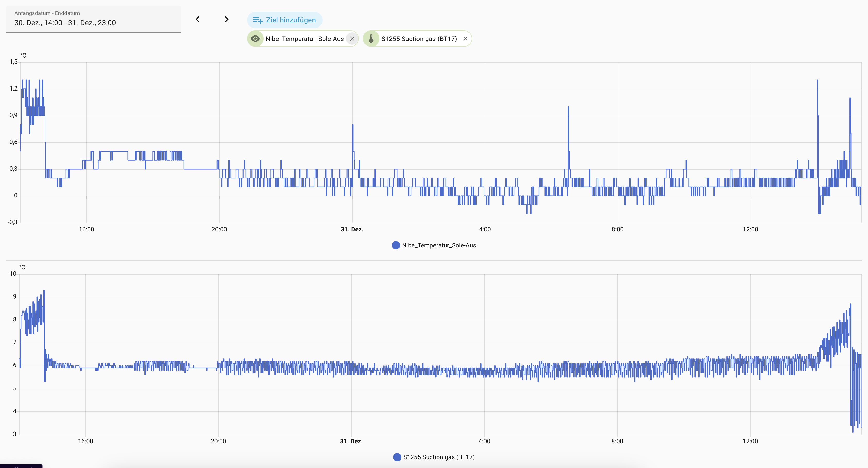Advance to the next date range
Image resolution: width=868 pixels, height=468 pixels.
point(227,20)
